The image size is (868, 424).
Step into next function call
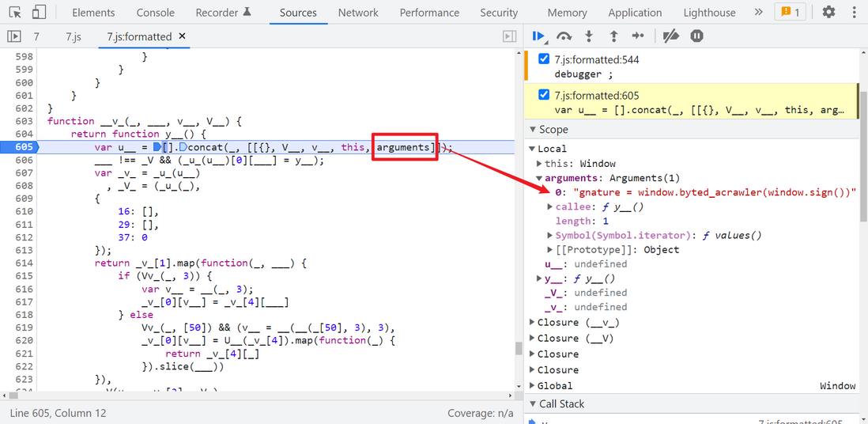[589, 36]
